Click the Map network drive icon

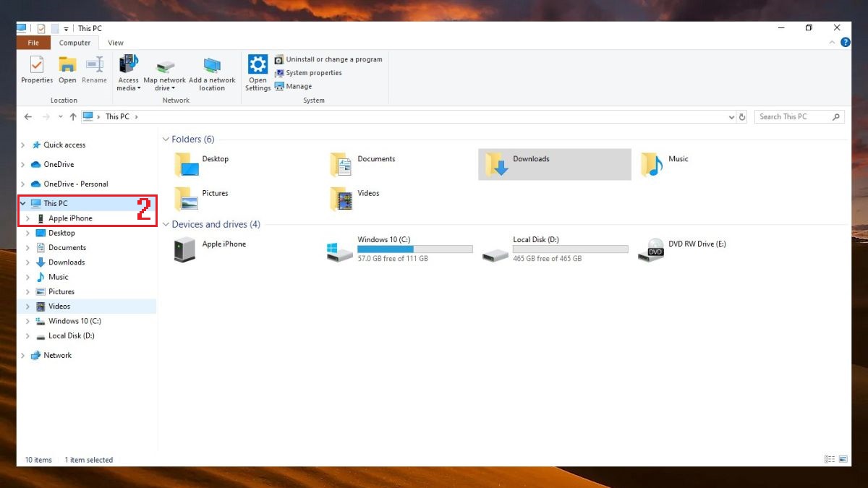click(165, 68)
